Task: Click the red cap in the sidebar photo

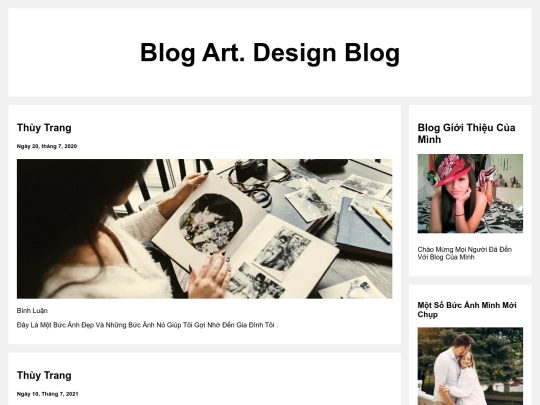Action: (452, 169)
